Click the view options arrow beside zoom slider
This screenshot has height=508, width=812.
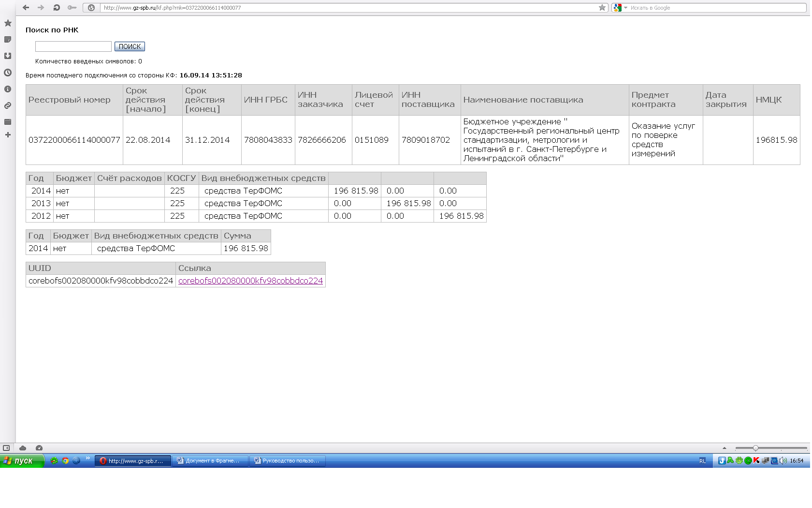pyautogui.click(x=724, y=448)
